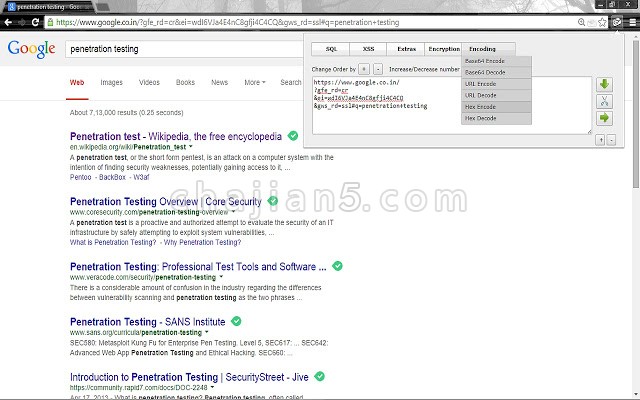640x400 pixels.
Task: Reload the page with the refresh icon
Action: (x=35, y=22)
